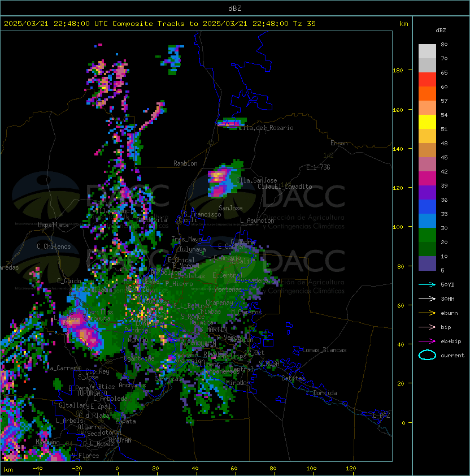
Task: Select the purple swatch in dBZ scale
Action: (x=427, y=193)
